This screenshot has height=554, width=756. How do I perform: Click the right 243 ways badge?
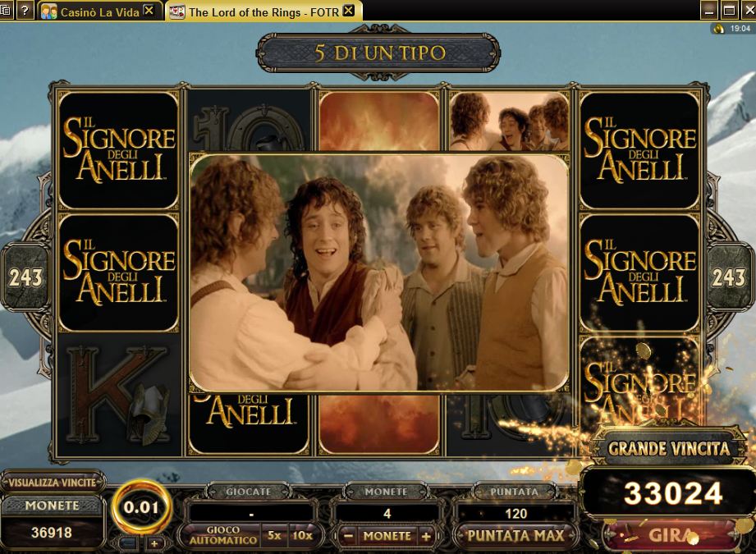click(729, 277)
